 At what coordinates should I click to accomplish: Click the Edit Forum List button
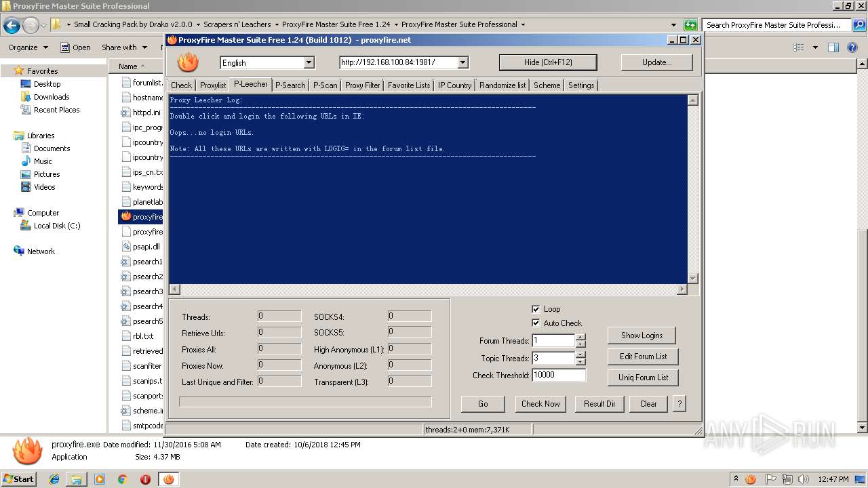[x=643, y=357]
